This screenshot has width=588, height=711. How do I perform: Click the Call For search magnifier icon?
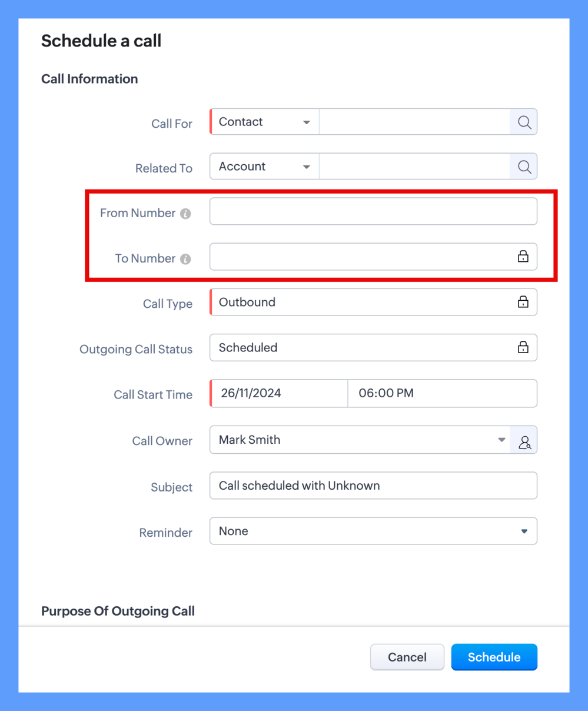pyautogui.click(x=524, y=122)
